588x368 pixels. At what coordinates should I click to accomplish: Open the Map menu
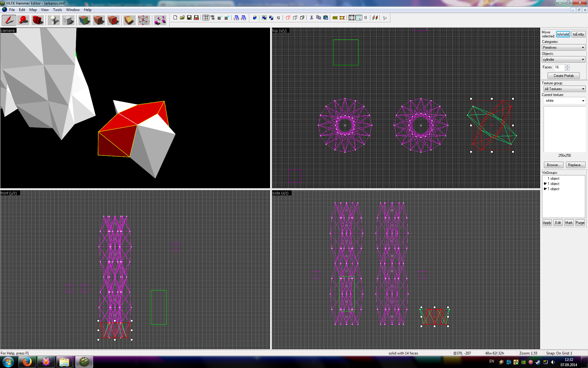point(33,10)
